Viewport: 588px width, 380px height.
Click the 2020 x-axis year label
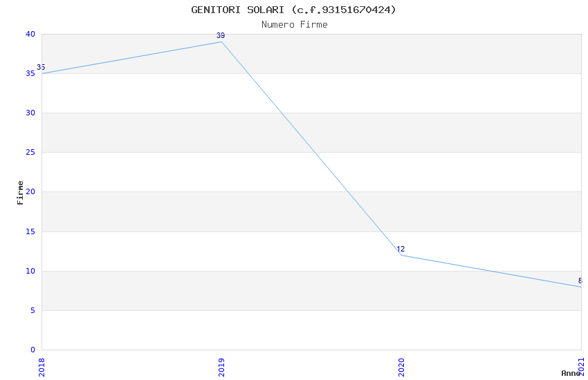click(401, 366)
